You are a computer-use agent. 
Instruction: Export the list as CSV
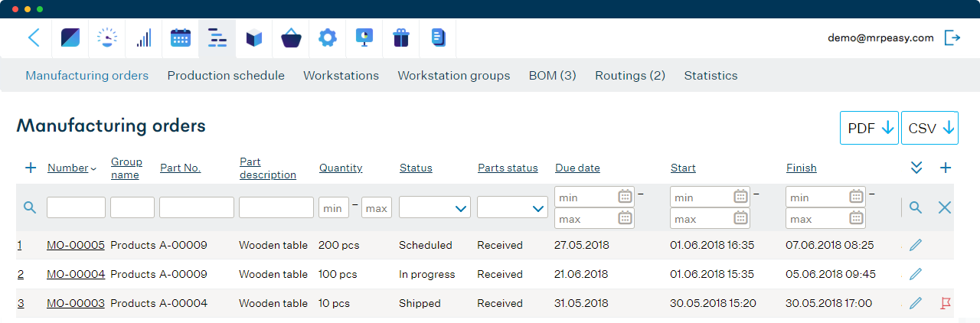tap(929, 129)
